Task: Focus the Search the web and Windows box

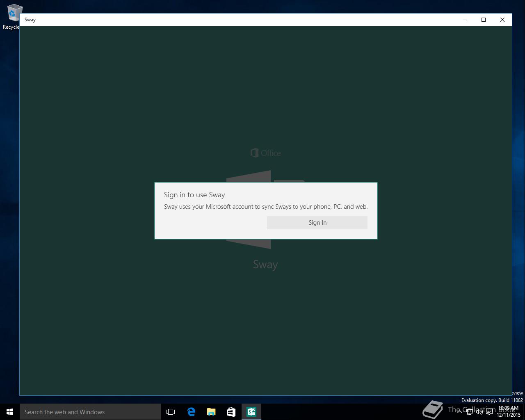Action: coord(90,412)
